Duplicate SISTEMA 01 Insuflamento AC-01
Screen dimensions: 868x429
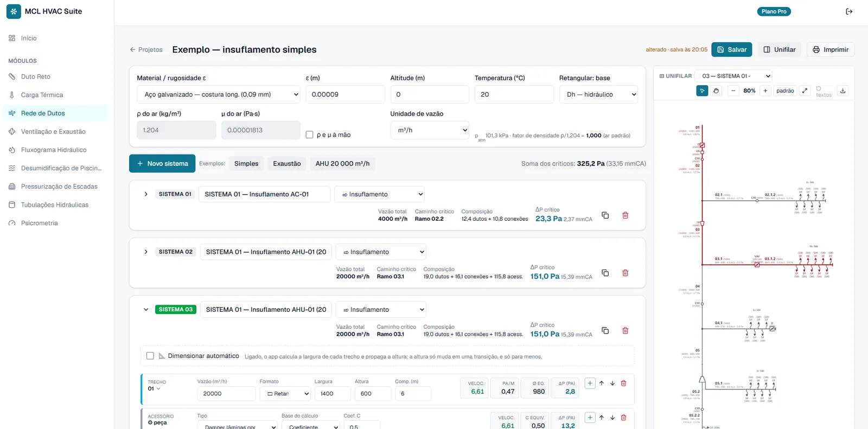tap(605, 215)
